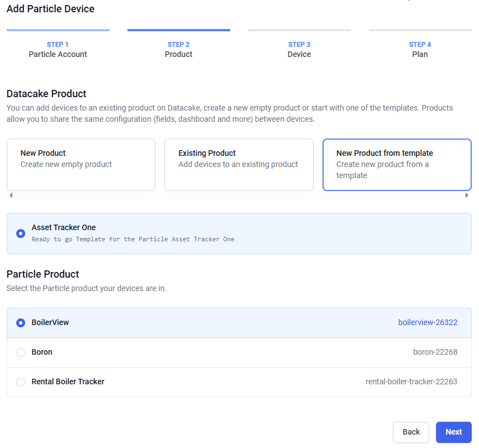Click the left scroll arrow under product cards
The height and width of the screenshot is (448, 479).
(x=11, y=196)
